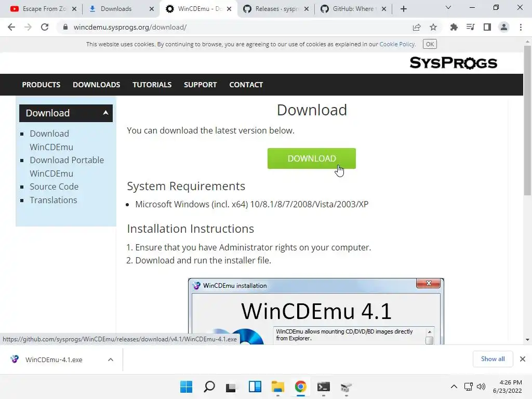
Task: Expand WinCDEmu-4.1.exe download options chevron
Action: [111, 360]
